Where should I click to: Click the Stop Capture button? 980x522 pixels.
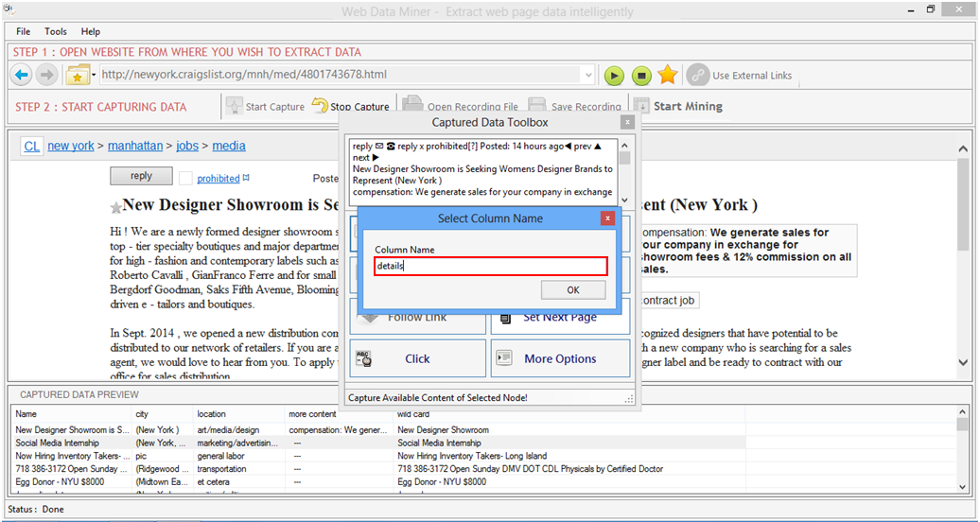(x=351, y=106)
